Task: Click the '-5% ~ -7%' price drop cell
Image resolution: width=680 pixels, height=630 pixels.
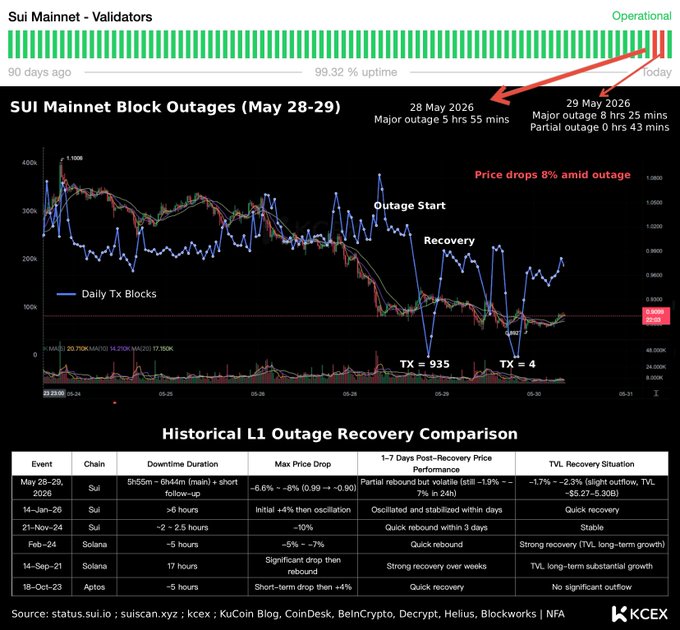Action: 303,545
